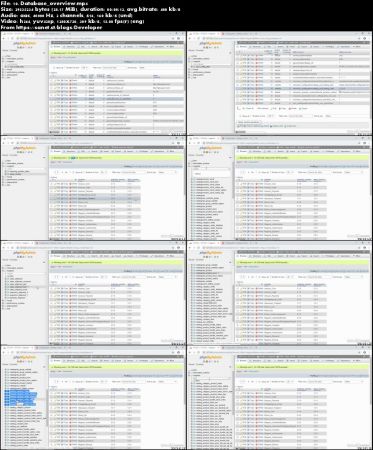Click the browser back arrow in frame 1
Screen dimensions: 373x450
pyautogui.click(x=3, y=38)
